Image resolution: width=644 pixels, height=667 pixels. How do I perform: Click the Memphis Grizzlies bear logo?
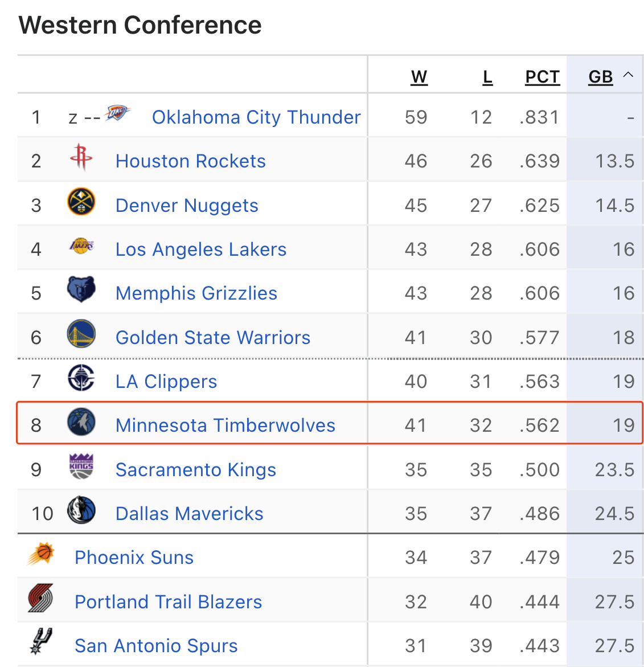(81, 289)
